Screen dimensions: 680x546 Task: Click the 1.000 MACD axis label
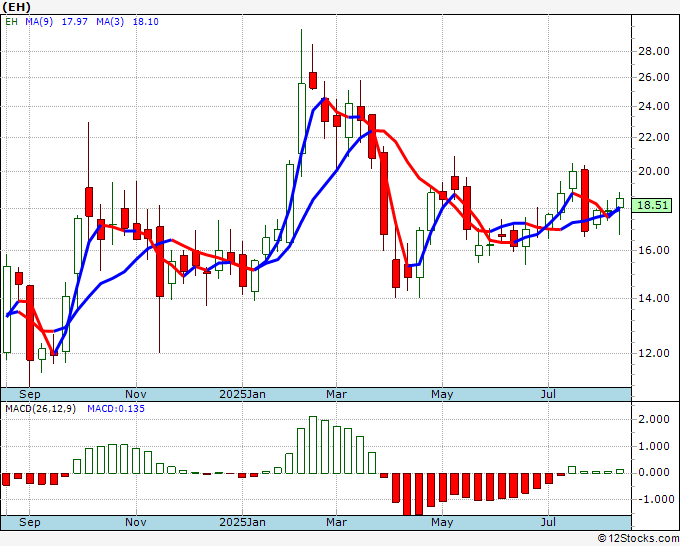coord(654,446)
